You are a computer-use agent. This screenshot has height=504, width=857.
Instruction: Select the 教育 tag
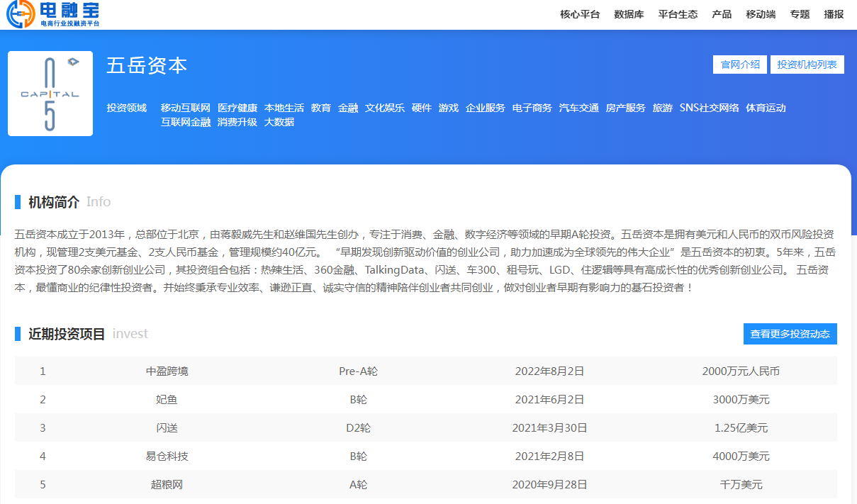click(x=321, y=108)
